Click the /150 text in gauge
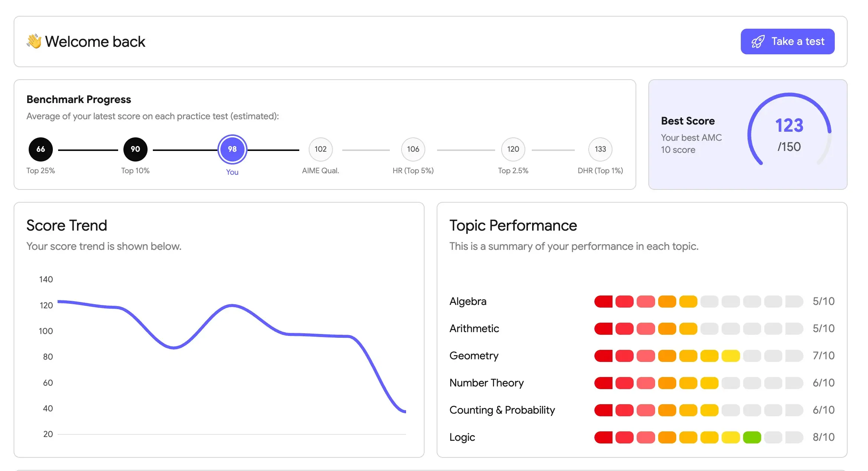 click(x=789, y=147)
